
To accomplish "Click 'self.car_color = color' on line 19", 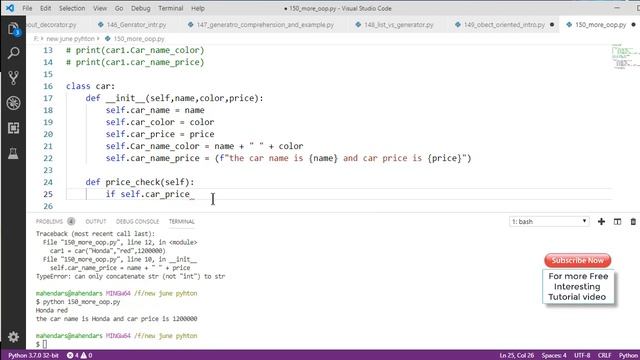I will (x=160, y=122).
